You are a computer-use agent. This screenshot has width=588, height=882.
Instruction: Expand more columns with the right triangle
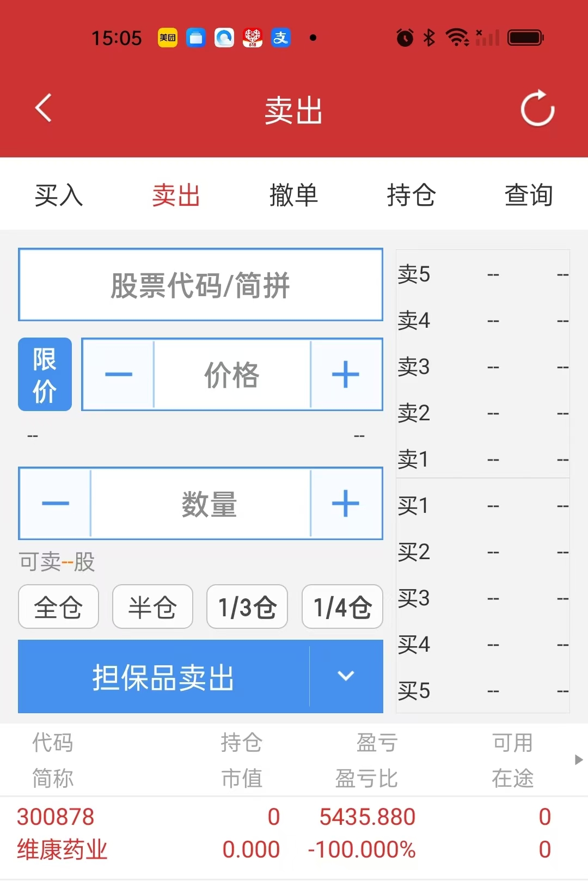[x=579, y=759]
